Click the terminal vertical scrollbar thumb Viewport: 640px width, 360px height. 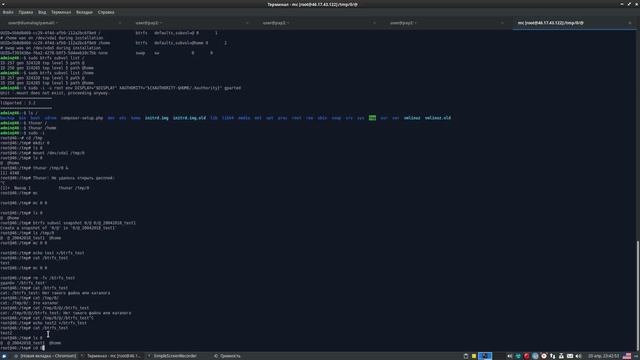click(x=638, y=295)
